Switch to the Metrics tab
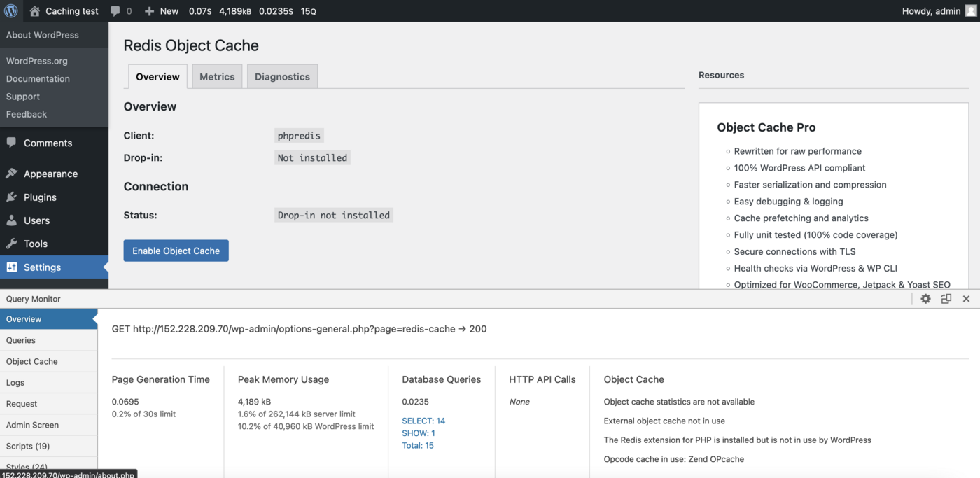Image resolution: width=980 pixels, height=478 pixels. [216, 76]
